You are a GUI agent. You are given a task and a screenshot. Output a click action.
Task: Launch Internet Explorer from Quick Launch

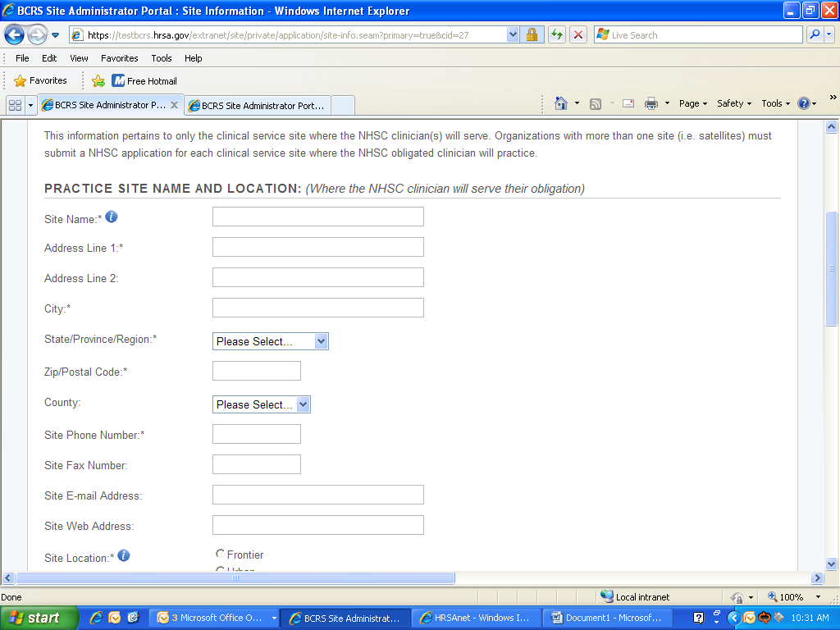click(x=97, y=618)
